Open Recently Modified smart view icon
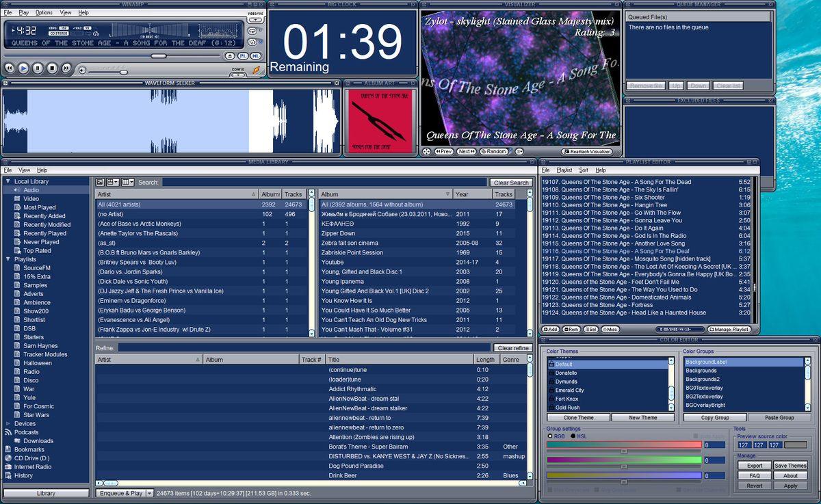This screenshot has width=821, height=504. [x=17, y=225]
